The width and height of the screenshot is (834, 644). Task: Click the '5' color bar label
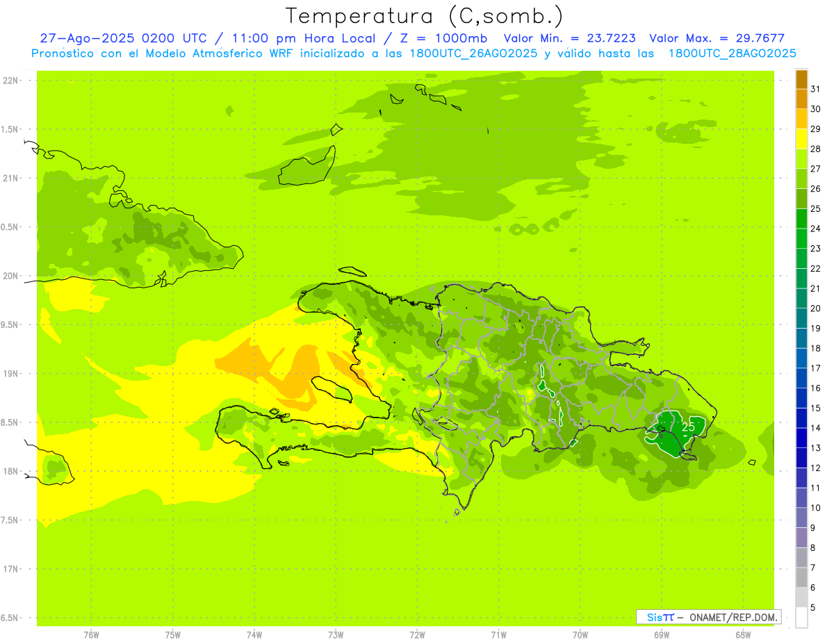[813, 607]
